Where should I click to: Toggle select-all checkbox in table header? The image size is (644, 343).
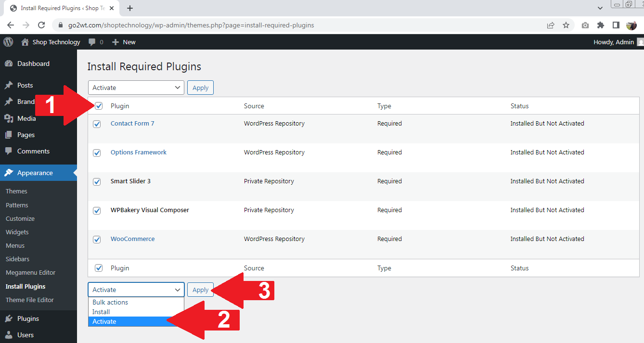pyautogui.click(x=99, y=106)
